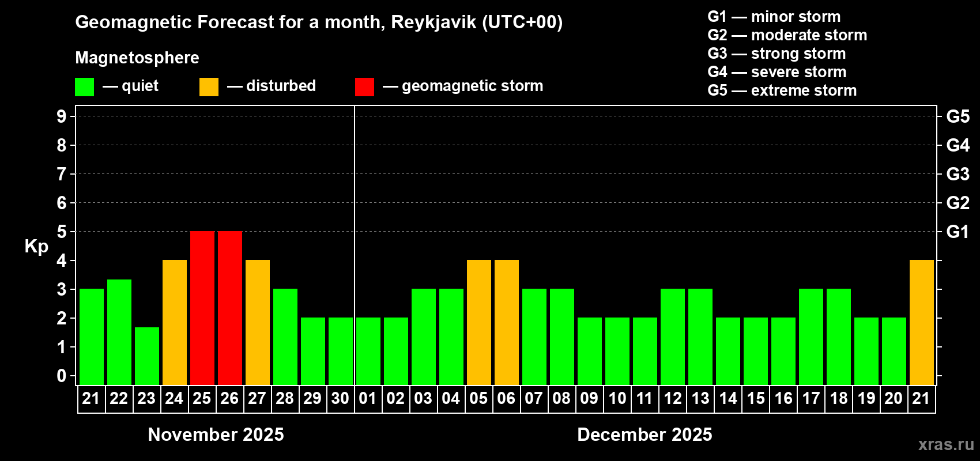The height and width of the screenshot is (461, 980).
Task: Click the orange bar for December 21
Action: [921, 322]
